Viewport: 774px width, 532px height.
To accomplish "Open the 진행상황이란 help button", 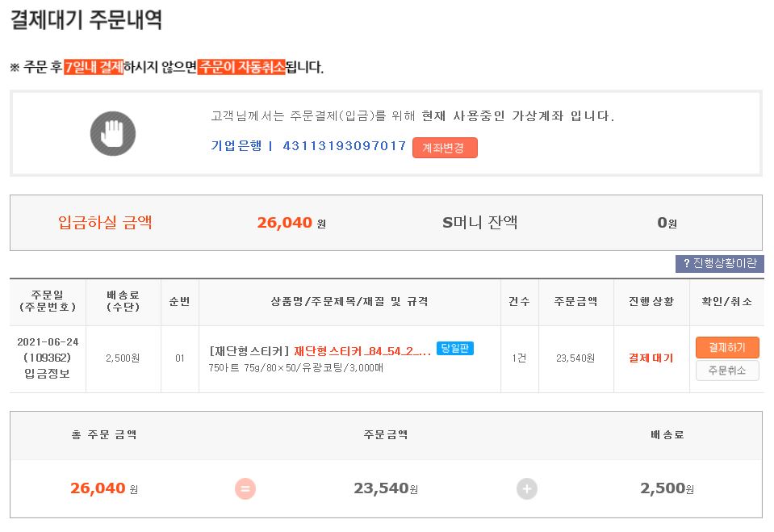I will click(719, 264).
